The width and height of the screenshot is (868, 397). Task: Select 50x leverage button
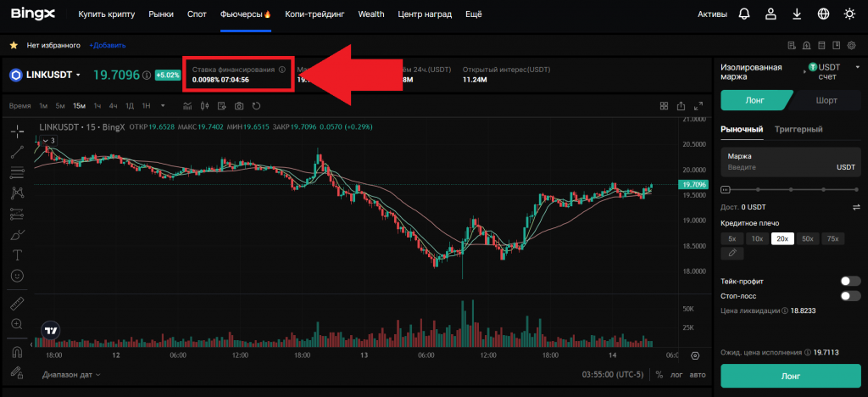(x=807, y=238)
